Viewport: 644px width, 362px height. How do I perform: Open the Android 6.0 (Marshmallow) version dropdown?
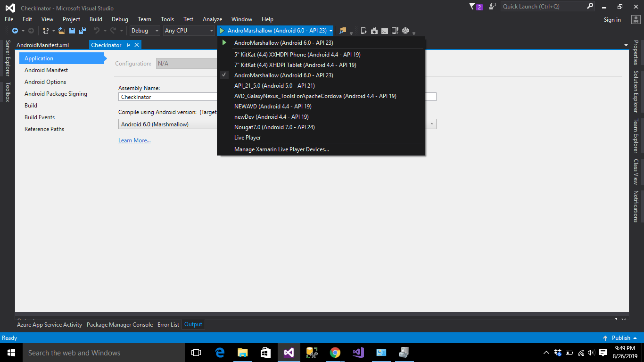coord(277,124)
